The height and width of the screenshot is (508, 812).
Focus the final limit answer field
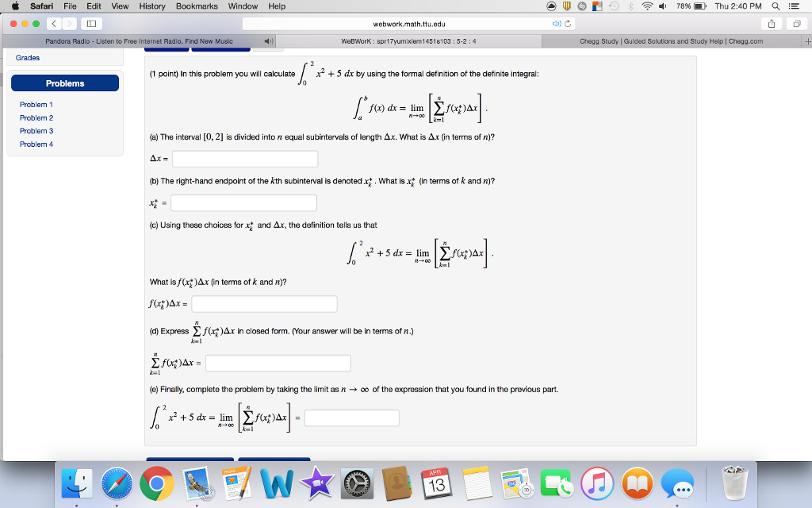(351, 418)
